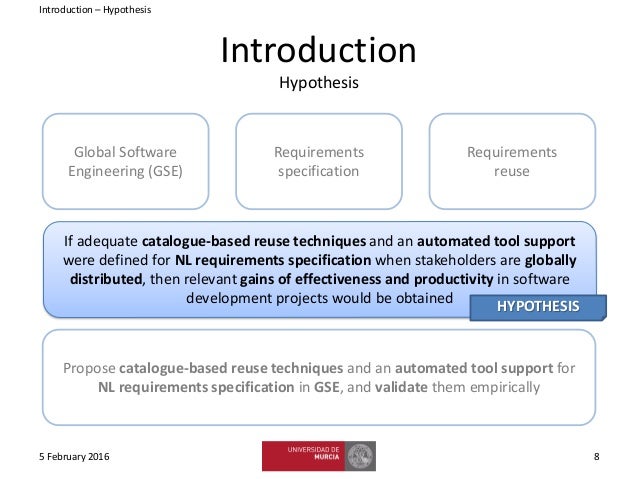Click "Propose catalogue-based reuse techniques" line
Viewport: 638px width, 479px height.
pyautogui.click(x=203, y=368)
